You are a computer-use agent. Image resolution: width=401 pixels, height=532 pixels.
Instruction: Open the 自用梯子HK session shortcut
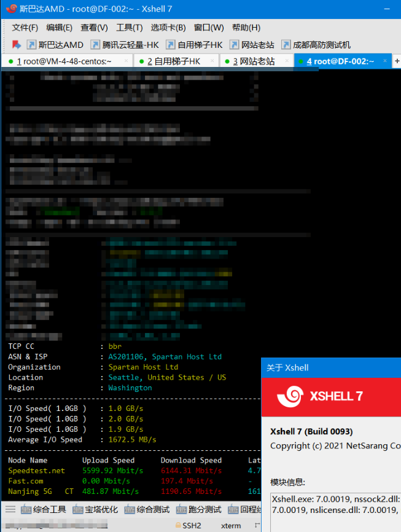click(195, 45)
